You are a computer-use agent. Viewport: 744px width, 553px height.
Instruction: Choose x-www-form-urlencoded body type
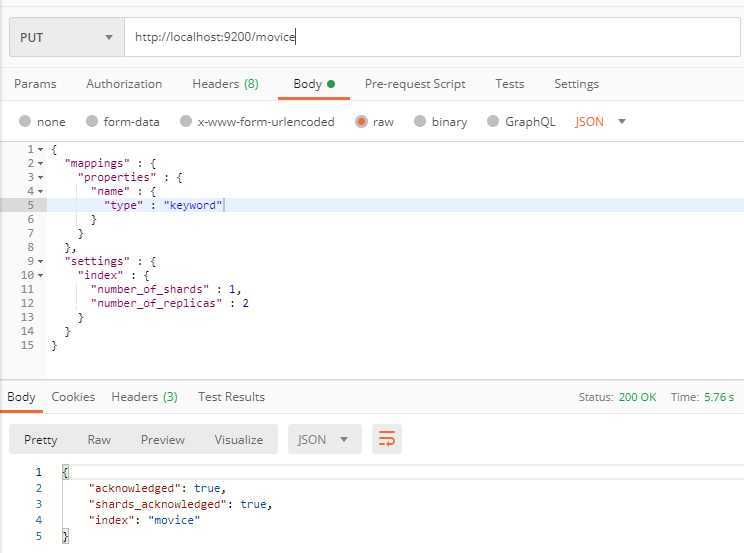186,122
